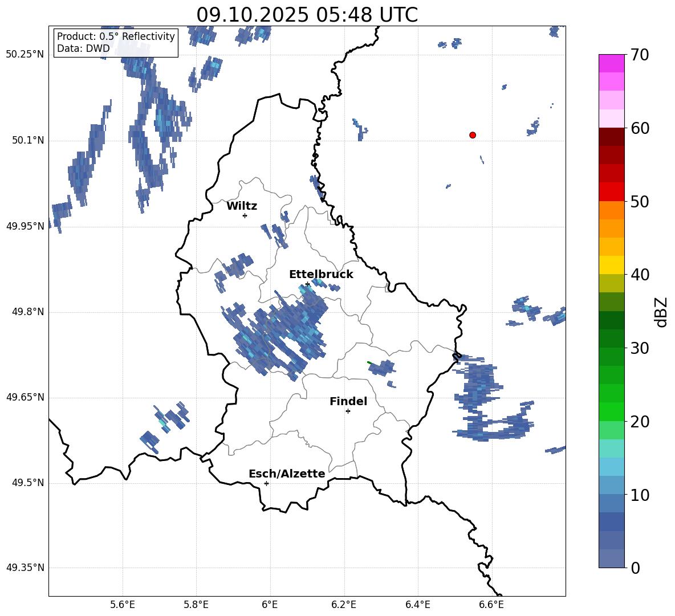Click the Wiltz city label
This screenshot has width=675, height=616.
pos(242,206)
